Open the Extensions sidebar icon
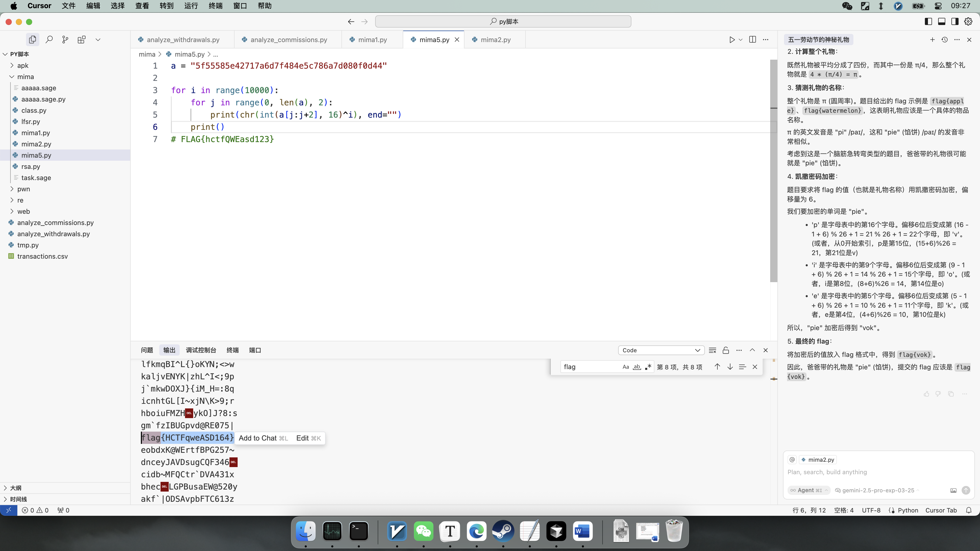The width and height of the screenshot is (980, 551). pos(81,40)
